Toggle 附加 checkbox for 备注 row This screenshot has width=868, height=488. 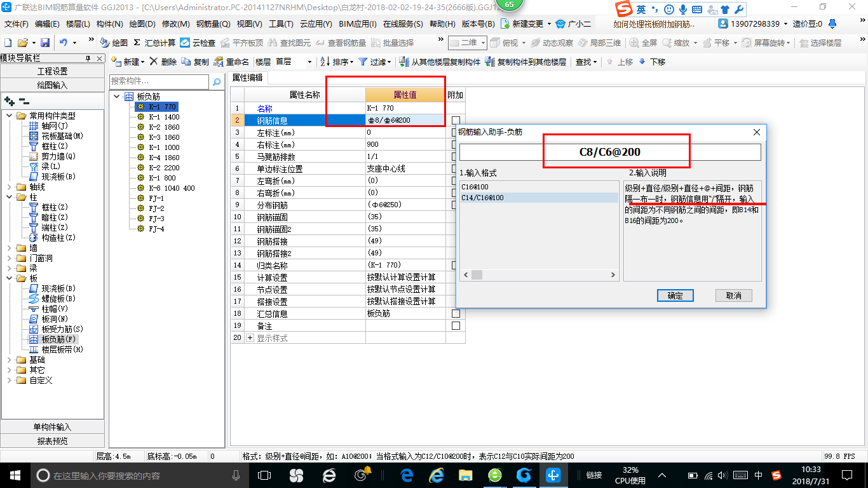456,325
